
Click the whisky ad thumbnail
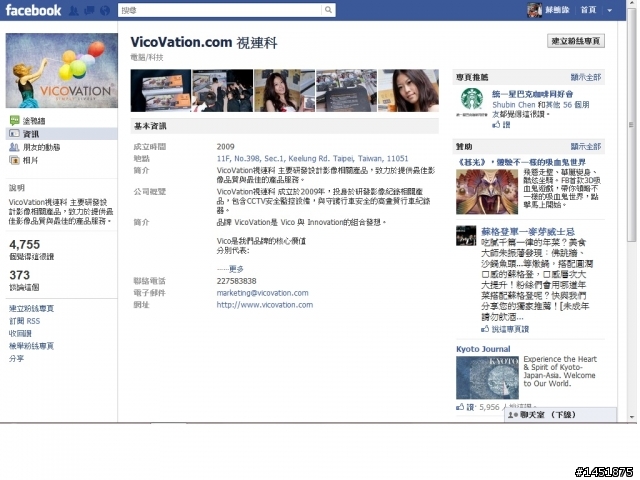[x=466, y=236]
